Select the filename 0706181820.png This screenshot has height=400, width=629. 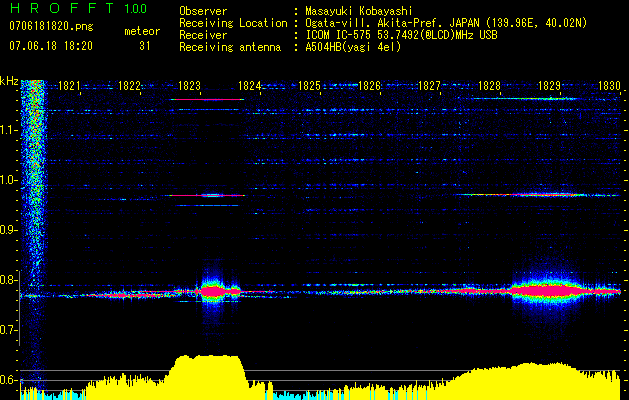pyautogui.click(x=51, y=26)
